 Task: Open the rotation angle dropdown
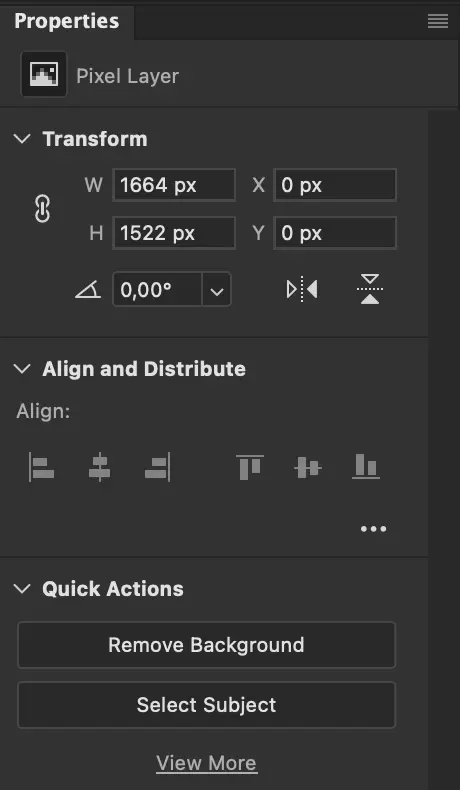tap(217, 289)
